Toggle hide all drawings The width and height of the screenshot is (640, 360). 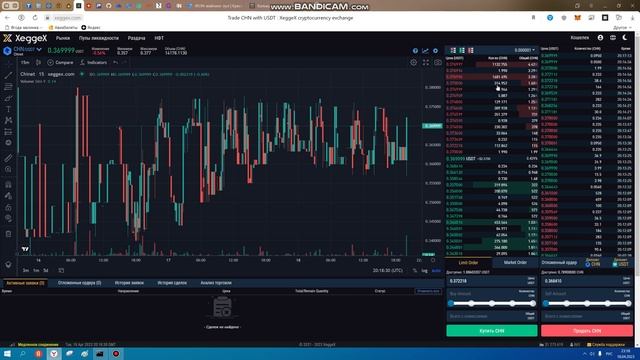point(8,218)
